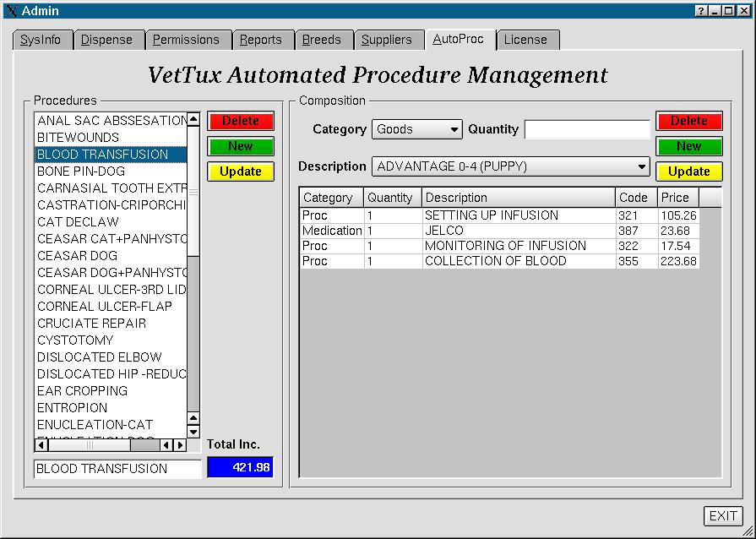The image size is (756, 539).
Task: Select CORNEAL ULCER-3RD LID procedure
Action: (111, 289)
